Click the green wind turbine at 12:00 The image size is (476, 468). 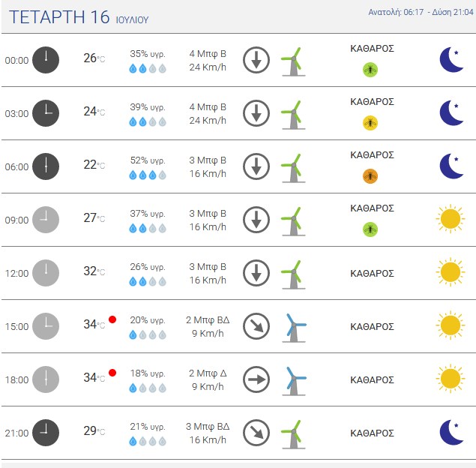(293, 274)
